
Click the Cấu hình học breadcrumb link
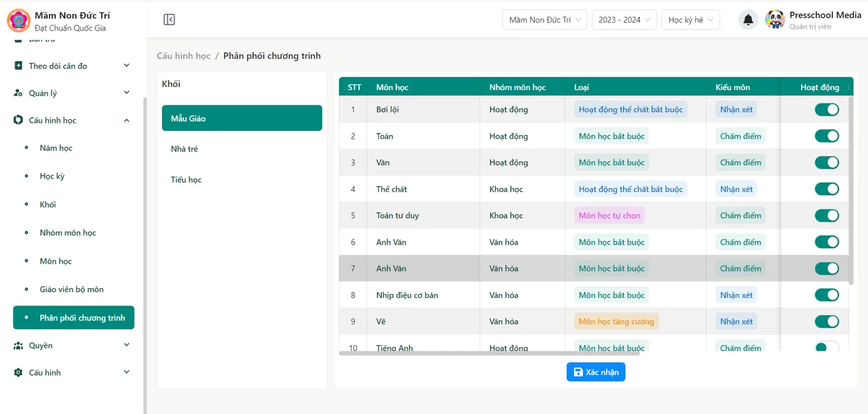click(184, 56)
